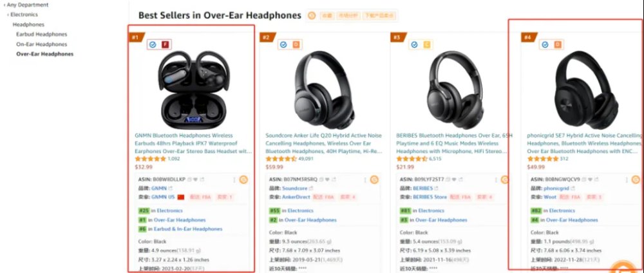Image resolution: width=644 pixels, height=273 pixels.
Task: Click the star rating of the GNMN earbuds
Action: click(x=150, y=159)
